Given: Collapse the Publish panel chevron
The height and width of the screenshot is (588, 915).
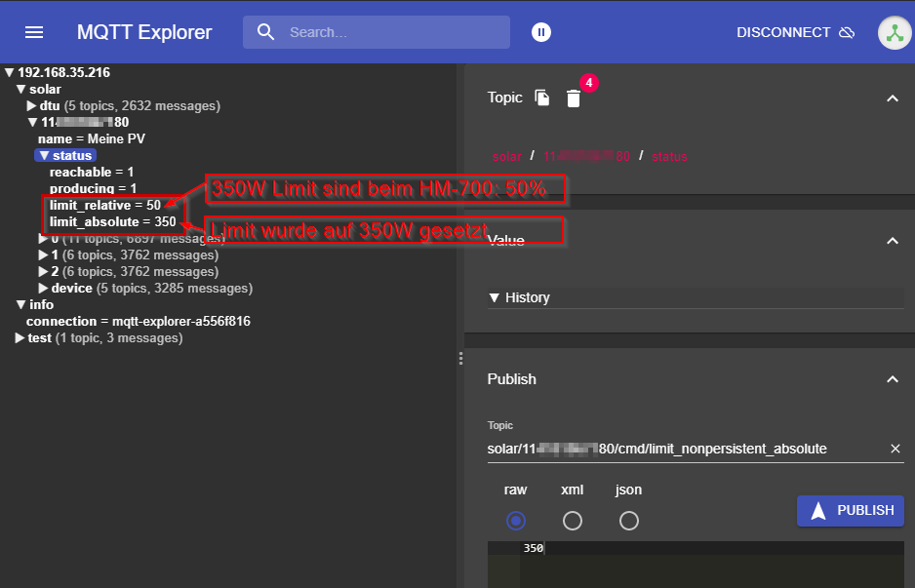Looking at the screenshot, I should [893, 379].
